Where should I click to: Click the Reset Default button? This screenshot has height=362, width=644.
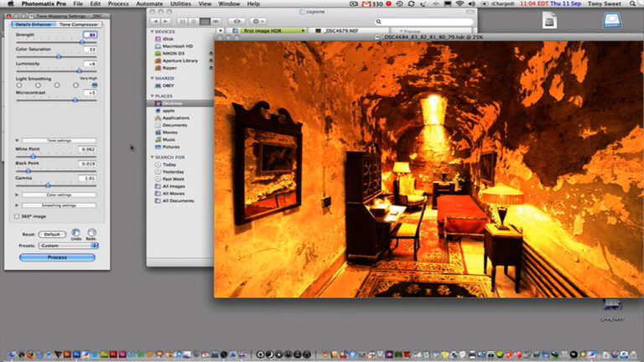pos(53,234)
